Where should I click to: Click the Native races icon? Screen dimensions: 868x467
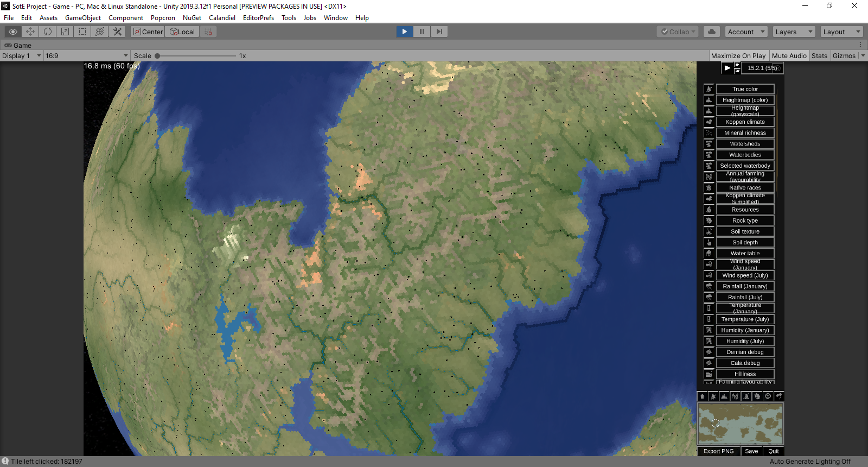coord(709,187)
